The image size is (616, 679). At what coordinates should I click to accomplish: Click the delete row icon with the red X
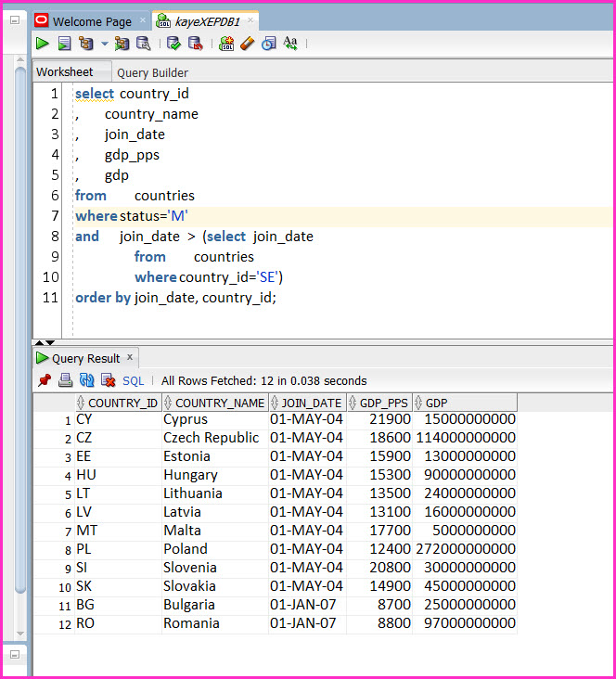[x=108, y=380]
